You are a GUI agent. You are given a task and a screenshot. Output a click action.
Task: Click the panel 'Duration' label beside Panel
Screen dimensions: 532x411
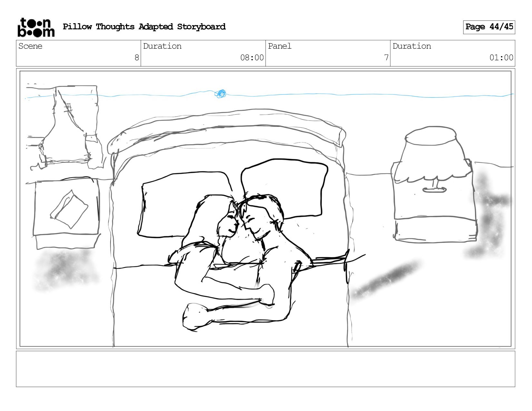tap(412, 46)
